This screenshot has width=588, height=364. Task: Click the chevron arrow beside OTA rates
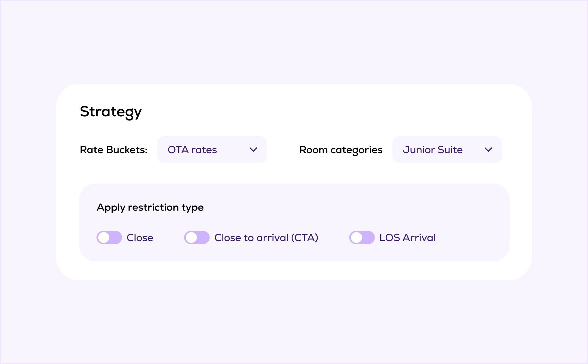click(x=253, y=150)
